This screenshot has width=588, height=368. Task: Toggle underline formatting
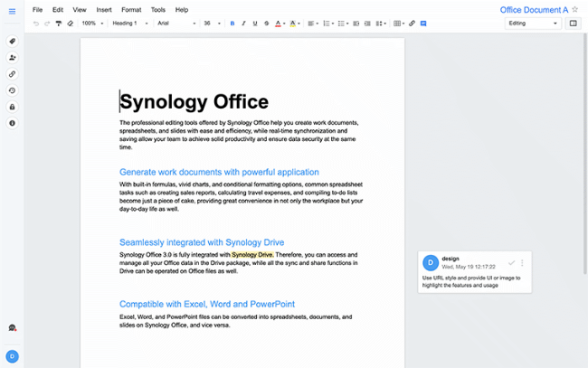(255, 24)
